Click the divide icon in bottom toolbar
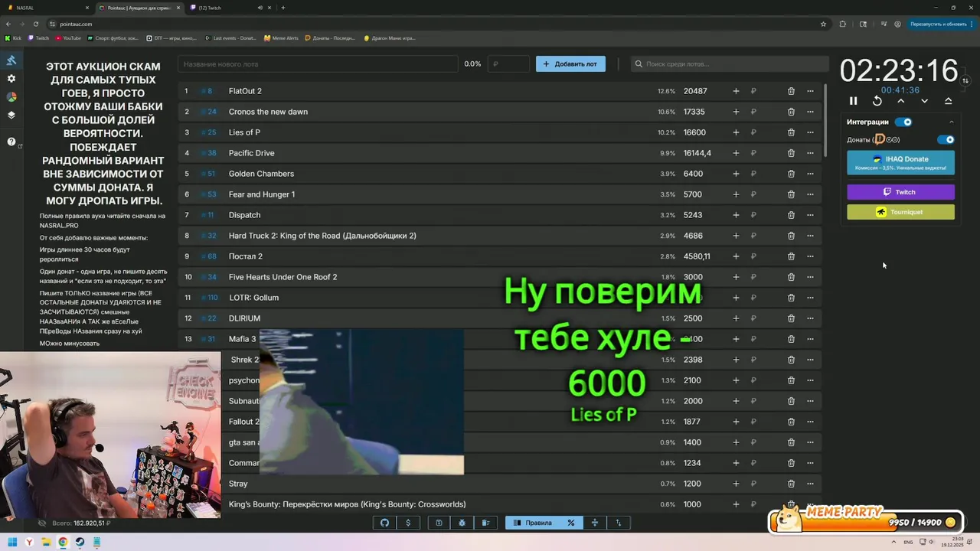 [594, 523]
